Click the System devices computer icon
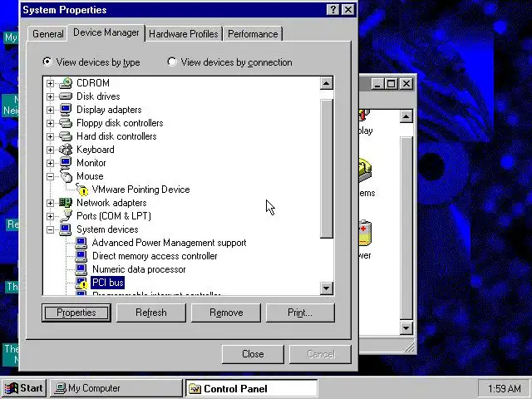Viewport: 532px width, 399px height. point(66,229)
